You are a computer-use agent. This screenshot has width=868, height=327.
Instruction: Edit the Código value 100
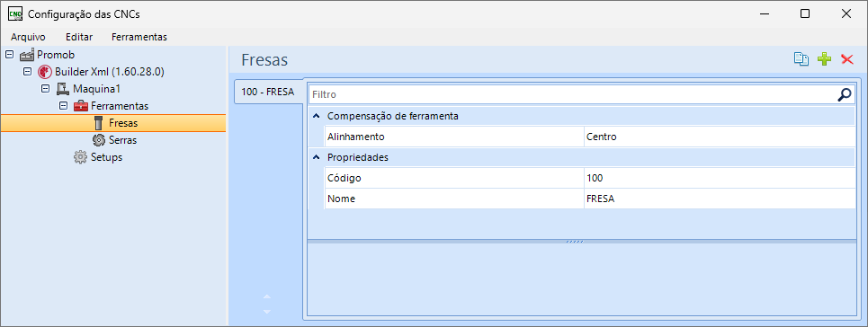point(720,178)
